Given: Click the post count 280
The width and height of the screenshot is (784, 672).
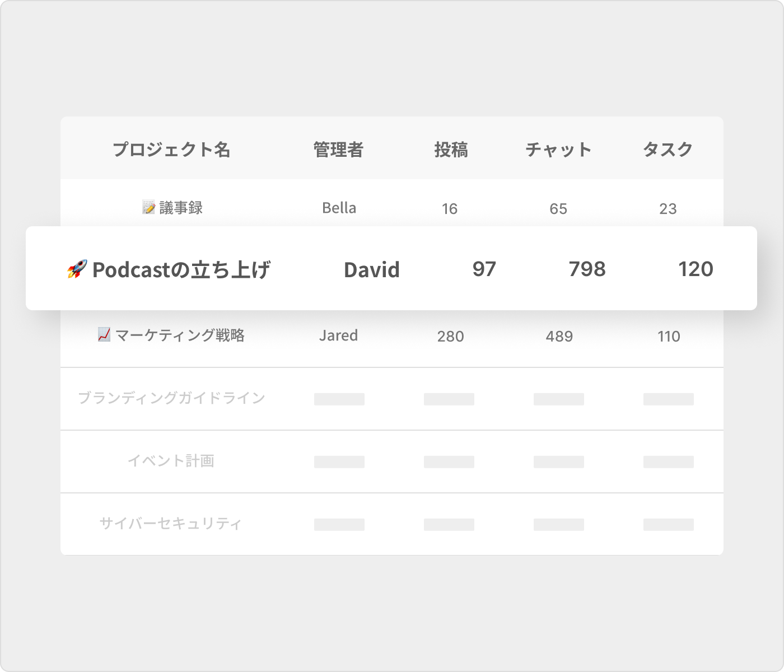Looking at the screenshot, I should click(450, 336).
